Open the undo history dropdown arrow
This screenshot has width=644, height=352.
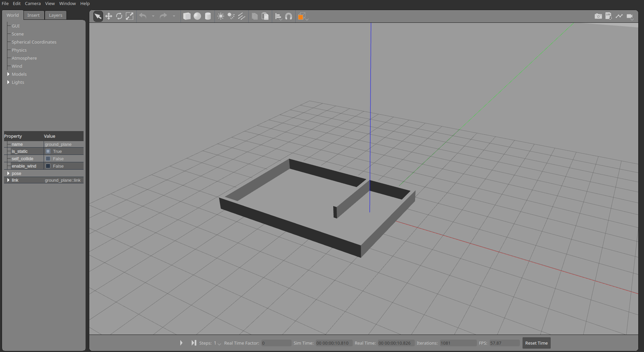point(153,16)
